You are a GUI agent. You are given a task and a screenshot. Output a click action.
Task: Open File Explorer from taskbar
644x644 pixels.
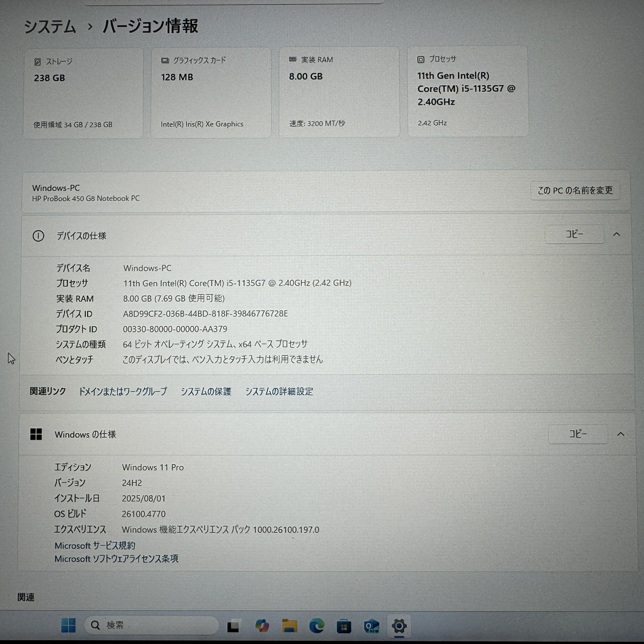(x=289, y=626)
